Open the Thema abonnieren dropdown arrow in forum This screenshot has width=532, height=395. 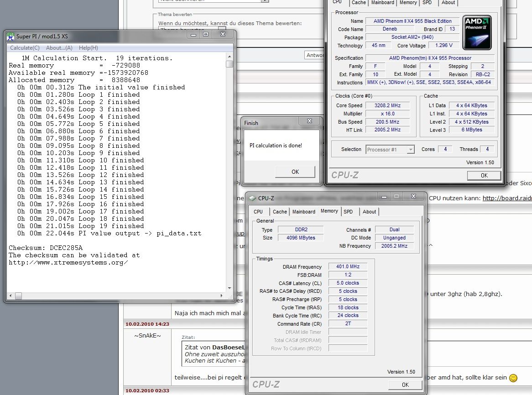(265, 1)
